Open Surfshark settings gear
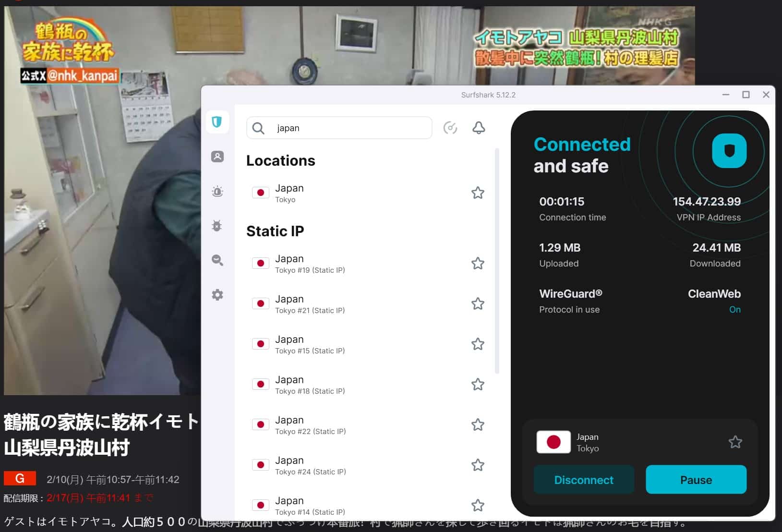This screenshot has height=532, width=782. click(217, 295)
